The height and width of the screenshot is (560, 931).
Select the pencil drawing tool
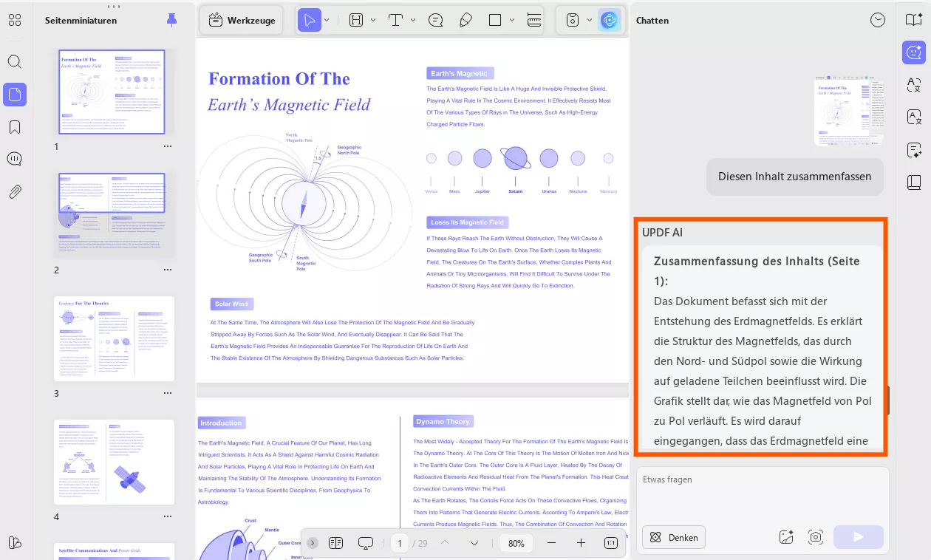[465, 20]
